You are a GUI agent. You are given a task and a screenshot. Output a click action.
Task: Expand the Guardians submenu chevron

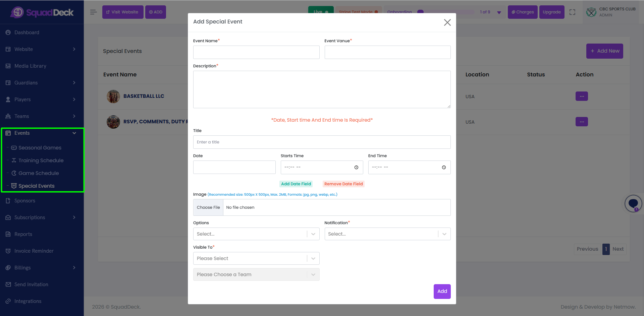74,83
